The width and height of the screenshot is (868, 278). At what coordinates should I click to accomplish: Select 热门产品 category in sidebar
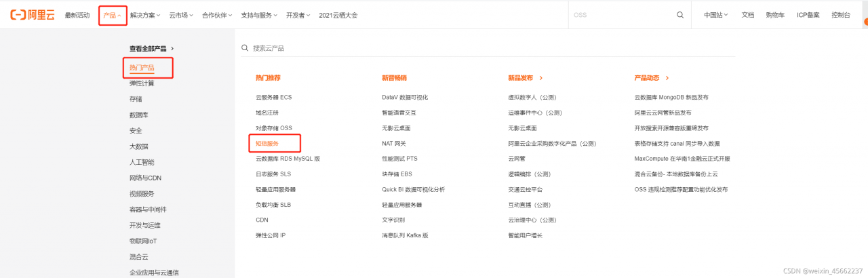coord(142,68)
